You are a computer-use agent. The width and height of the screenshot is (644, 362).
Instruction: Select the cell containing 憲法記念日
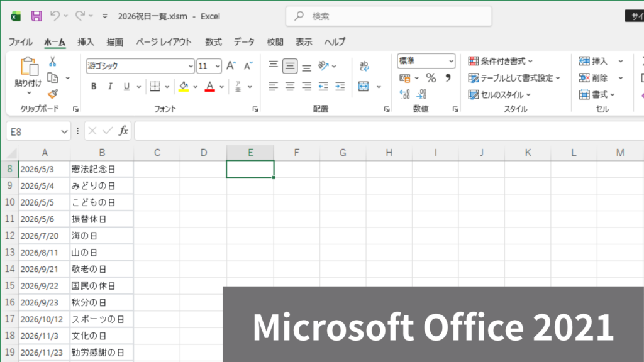[x=102, y=169]
